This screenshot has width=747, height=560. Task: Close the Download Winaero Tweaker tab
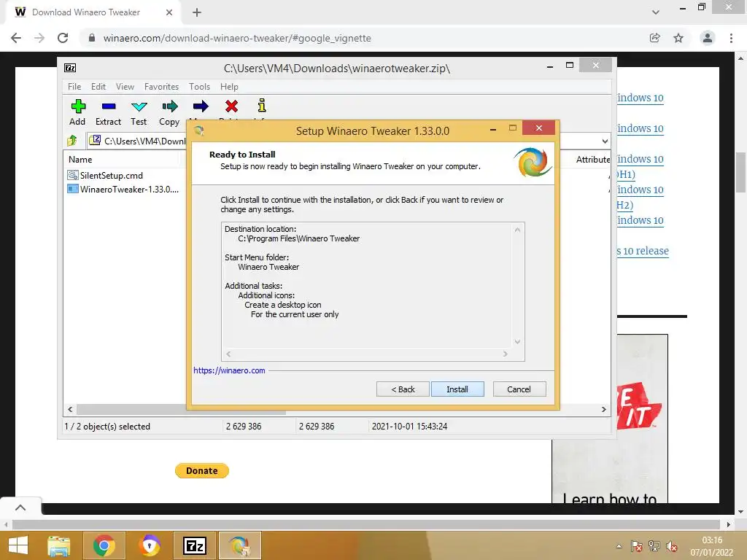[169, 12]
